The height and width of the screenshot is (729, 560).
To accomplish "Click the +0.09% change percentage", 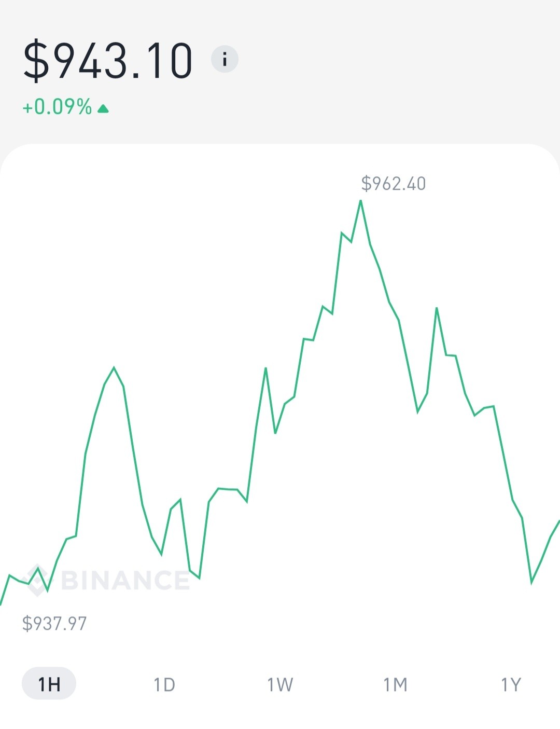I will [x=57, y=107].
